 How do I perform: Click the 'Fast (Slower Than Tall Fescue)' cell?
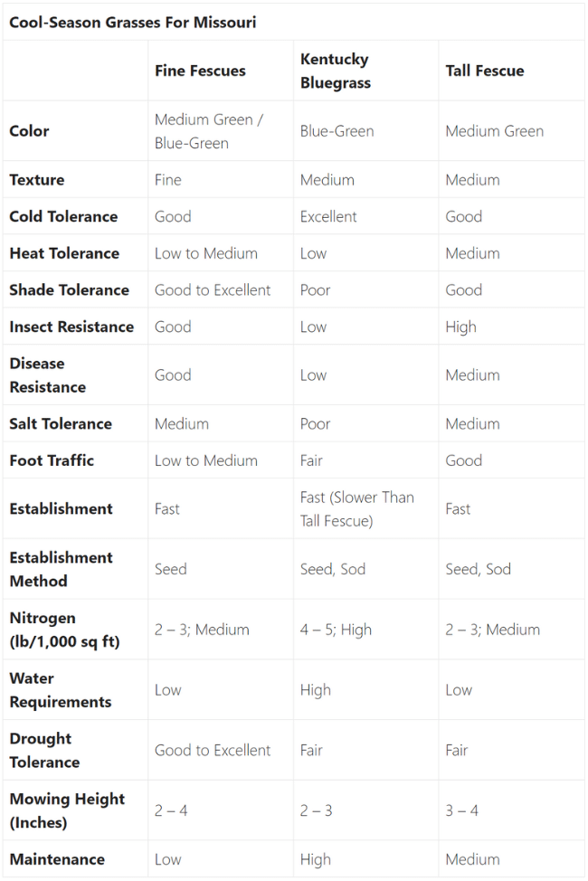[x=357, y=509]
